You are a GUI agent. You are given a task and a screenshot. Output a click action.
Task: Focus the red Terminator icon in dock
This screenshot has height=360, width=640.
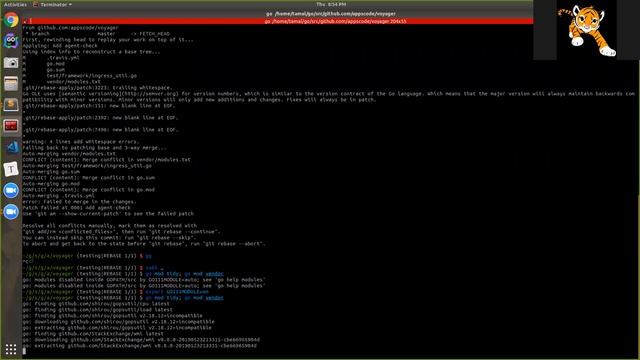(x=11, y=126)
